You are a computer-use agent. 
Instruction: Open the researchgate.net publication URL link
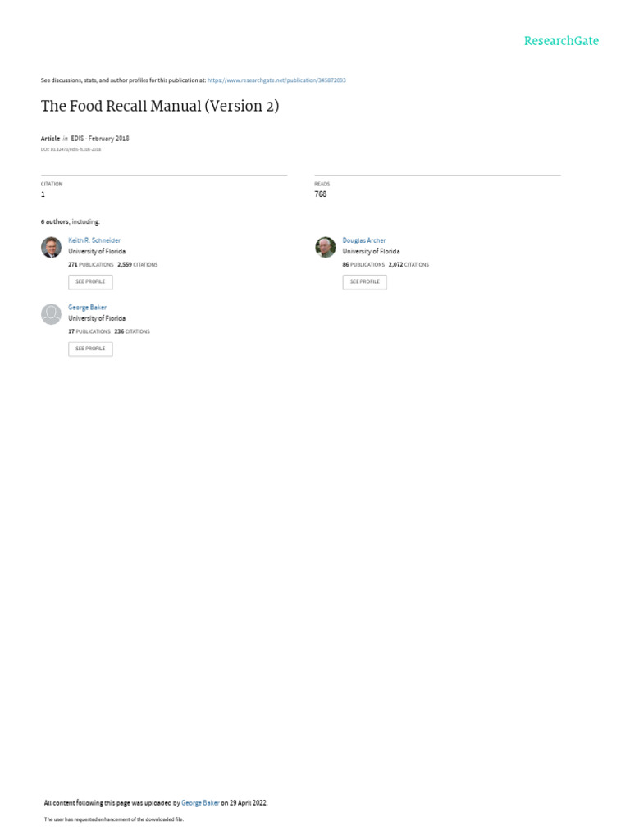(276, 80)
